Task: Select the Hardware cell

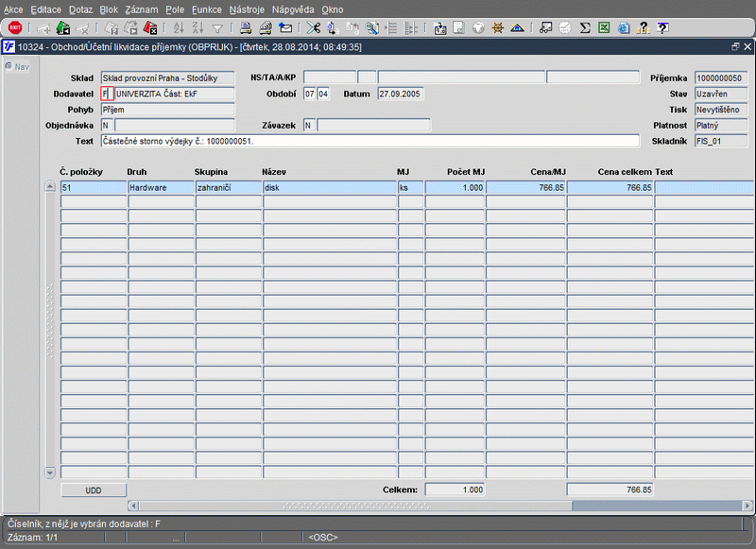Action: click(161, 187)
